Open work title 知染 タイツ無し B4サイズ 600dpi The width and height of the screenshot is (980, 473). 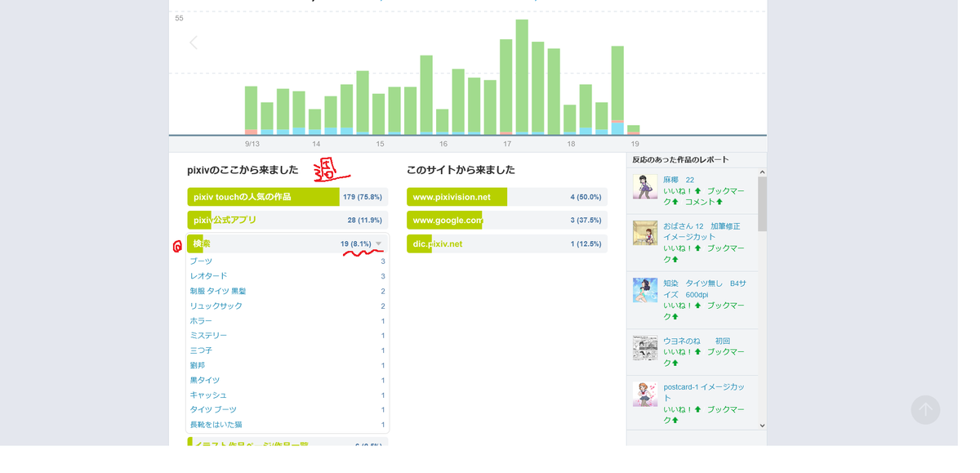coord(704,289)
